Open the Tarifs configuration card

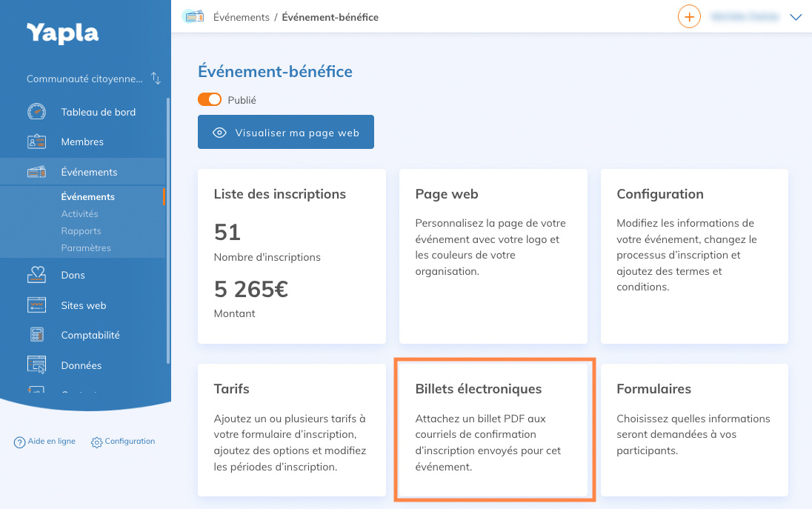click(x=291, y=430)
